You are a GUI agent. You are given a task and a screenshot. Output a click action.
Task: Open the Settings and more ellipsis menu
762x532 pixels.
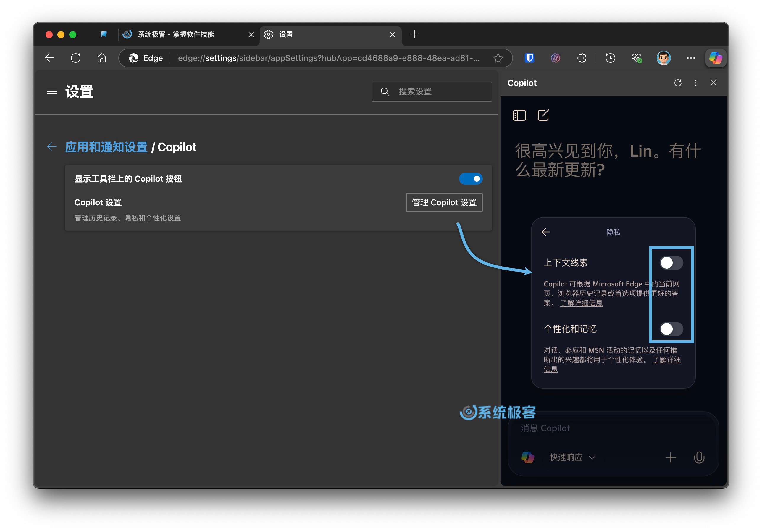691,58
